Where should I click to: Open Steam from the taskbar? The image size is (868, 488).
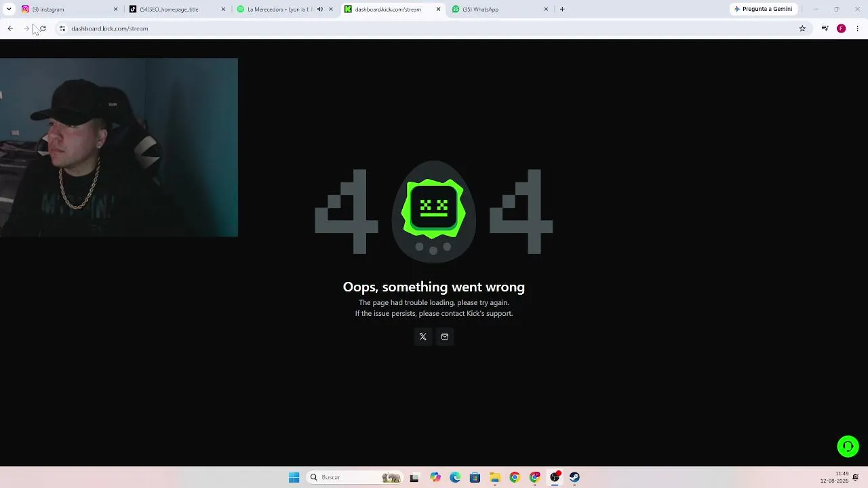(x=574, y=477)
